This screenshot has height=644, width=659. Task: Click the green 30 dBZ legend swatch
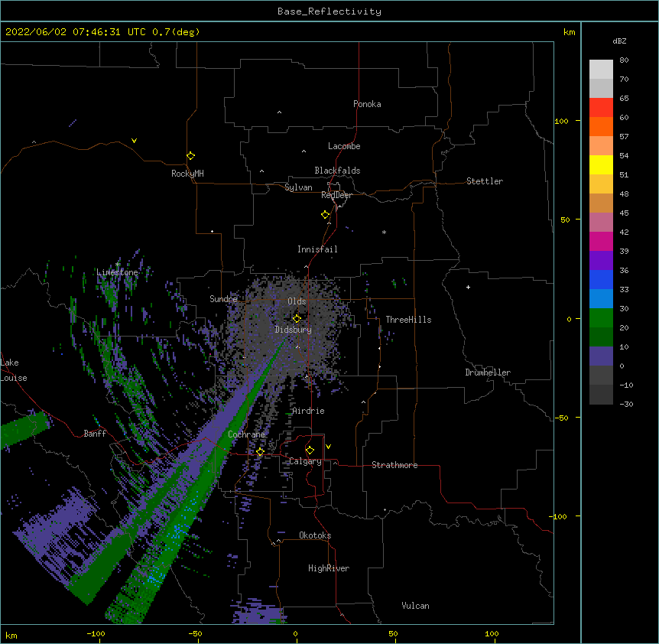point(601,318)
